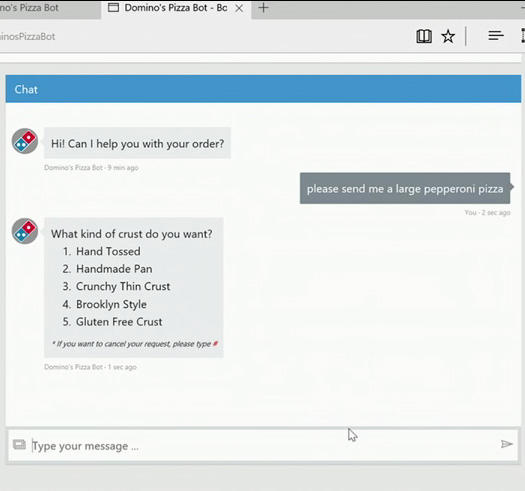Select 'Crunchy Thin Crust' option text
Image resolution: width=525 pixels, height=491 pixels.
(123, 287)
